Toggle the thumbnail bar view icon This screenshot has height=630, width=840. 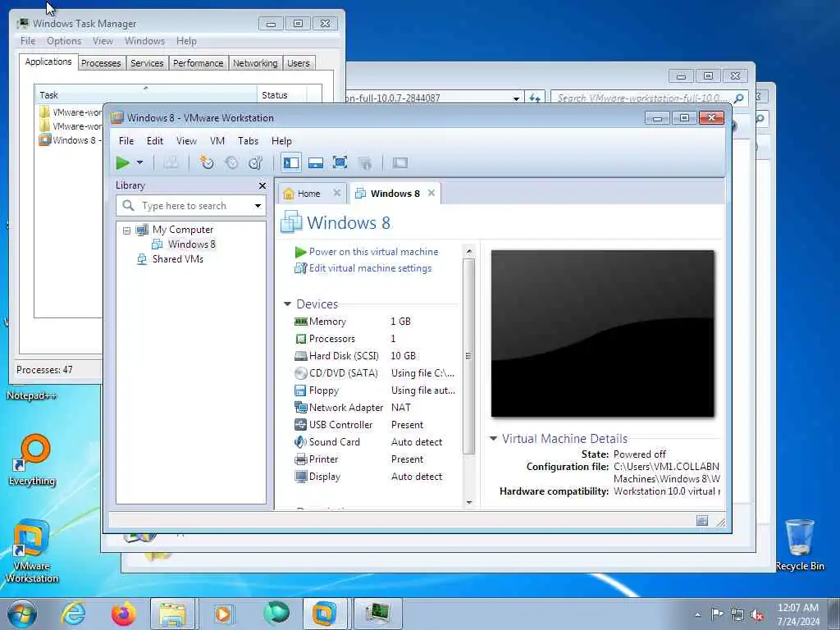[316, 162]
